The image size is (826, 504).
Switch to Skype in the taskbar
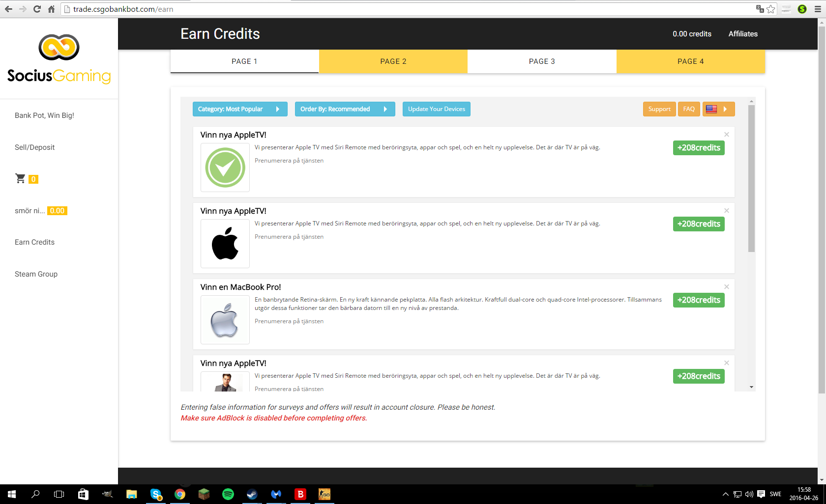(156, 494)
